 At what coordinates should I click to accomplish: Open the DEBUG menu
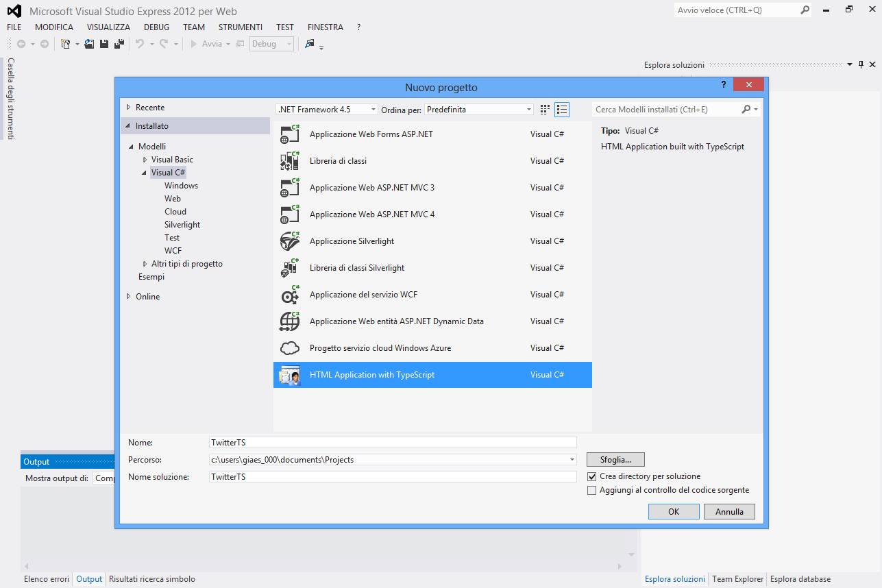click(156, 27)
